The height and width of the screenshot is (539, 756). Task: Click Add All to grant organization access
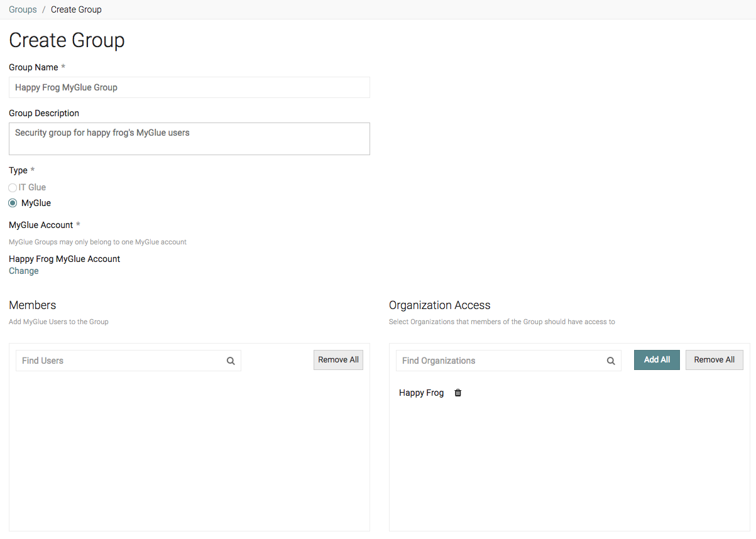pos(656,359)
